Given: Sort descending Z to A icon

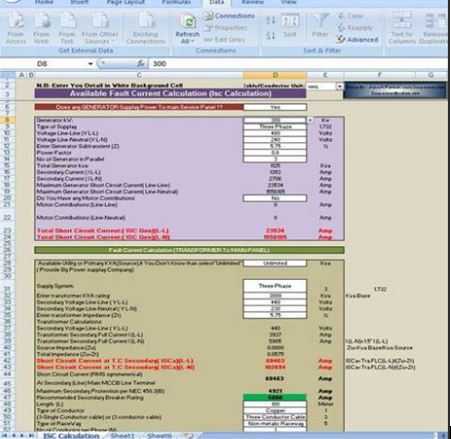Looking at the screenshot, I should click(x=270, y=35).
